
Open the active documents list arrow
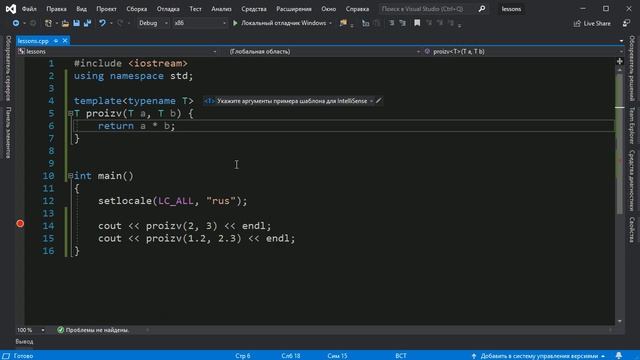pyautogui.click(x=621, y=41)
